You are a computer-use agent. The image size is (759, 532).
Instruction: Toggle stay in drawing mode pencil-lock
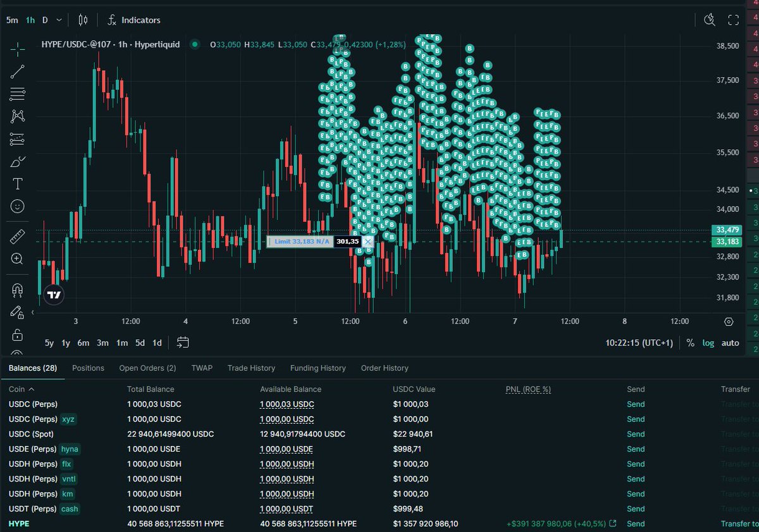click(18, 312)
